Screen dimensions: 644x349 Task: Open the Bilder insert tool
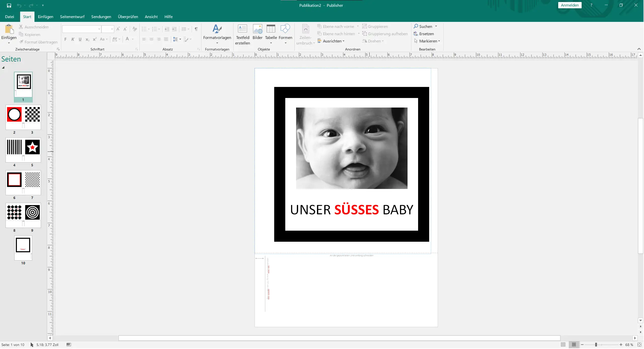(x=257, y=29)
